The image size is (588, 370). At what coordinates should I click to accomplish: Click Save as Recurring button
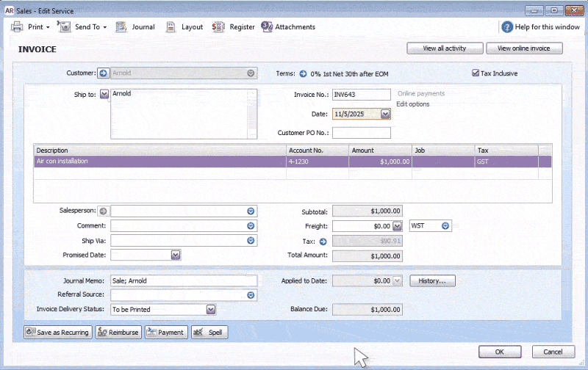[x=58, y=332]
